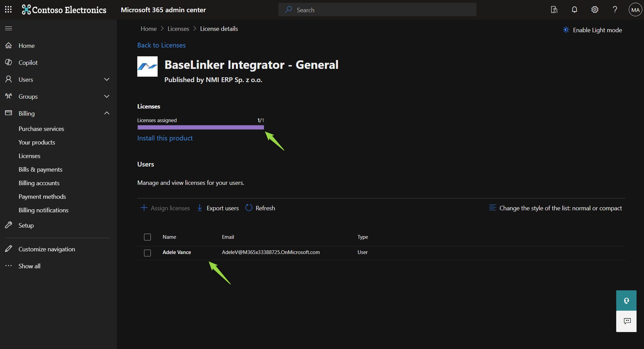Open the Cloud Shell document icon
This screenshot has height=349, width=644.
pyautogui.click(x=554, y=9)
